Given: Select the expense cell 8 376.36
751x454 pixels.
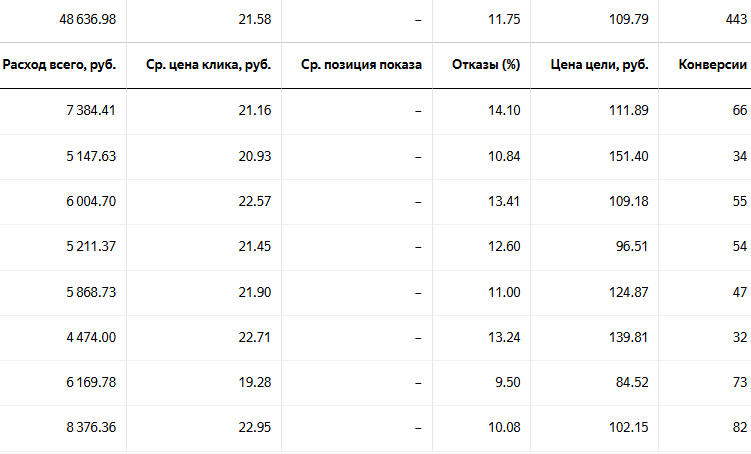Looking at the screenshot, I should (91, 428).
